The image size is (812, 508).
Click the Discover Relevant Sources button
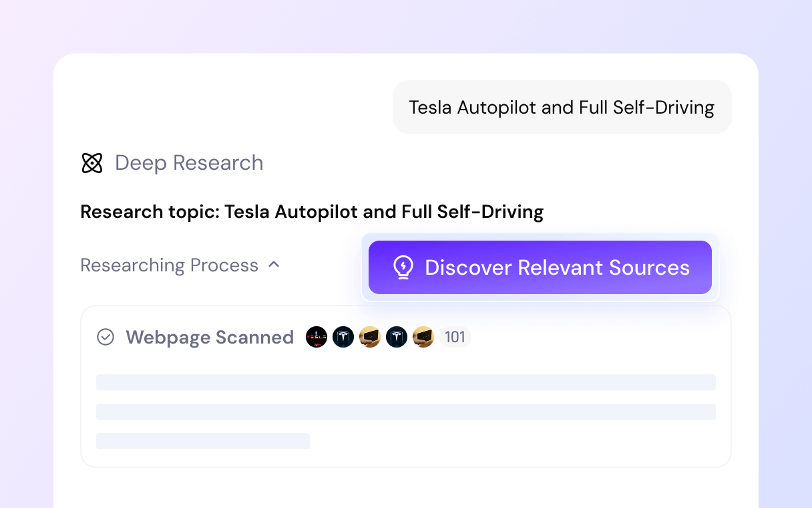pyautogui.click(x=540, y=267)
